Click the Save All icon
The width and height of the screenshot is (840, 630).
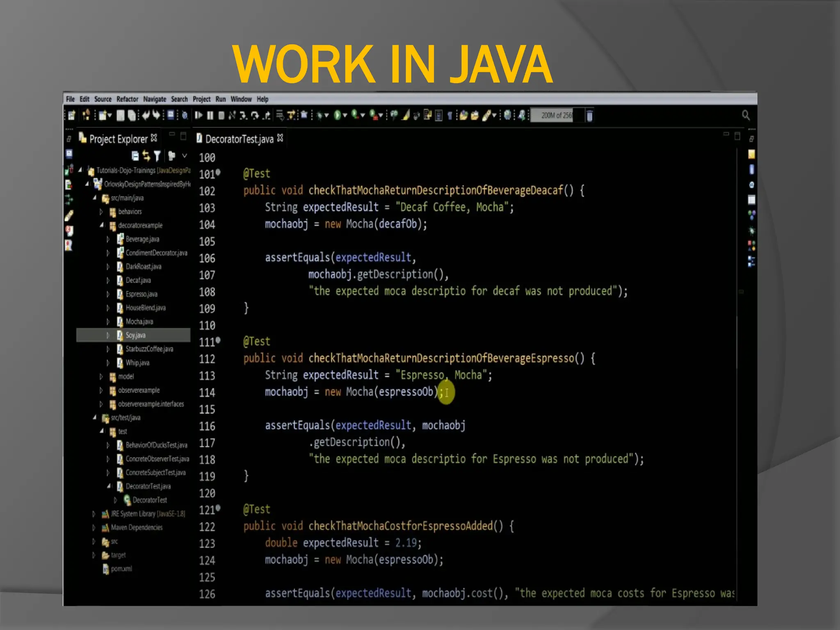[x=132, y=115]
